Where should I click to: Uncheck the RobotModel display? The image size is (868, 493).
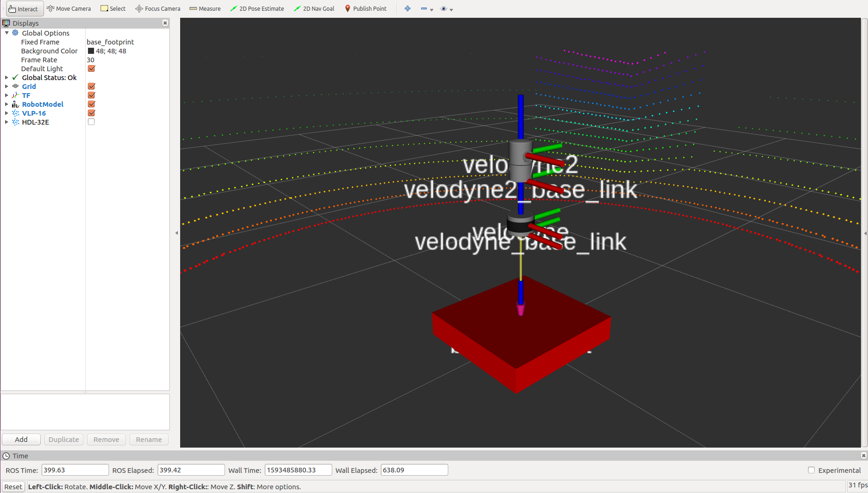[91, 104]
